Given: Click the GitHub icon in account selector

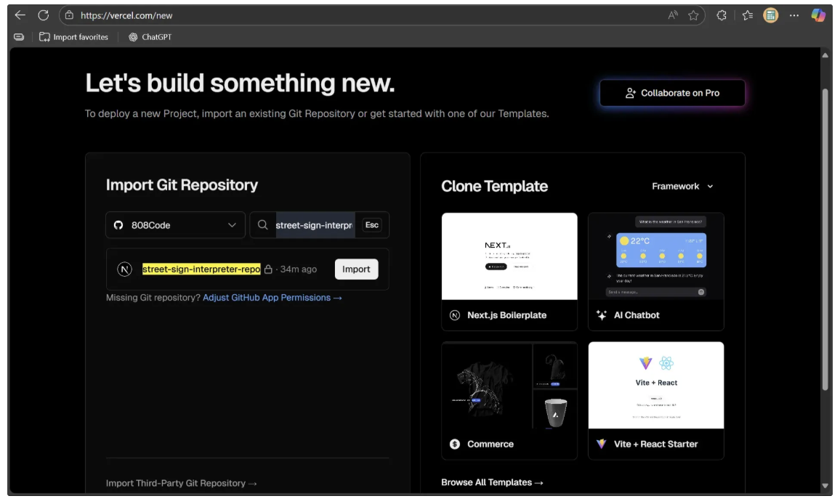Looking at the screenshot, I should coord(118,225).
